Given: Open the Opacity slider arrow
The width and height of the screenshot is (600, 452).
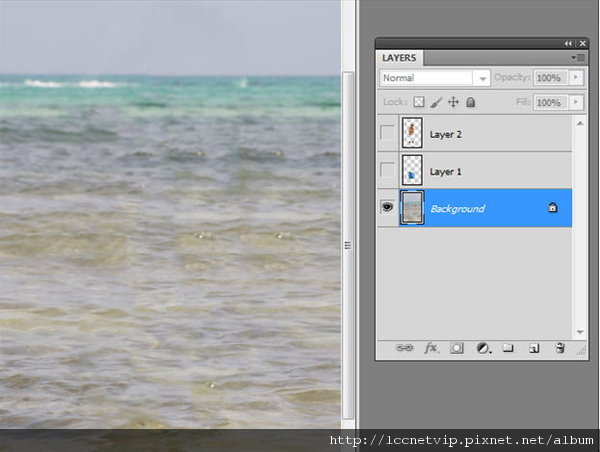Looking at the screenshot, I should pyautogui.click(x=576, y=78).
